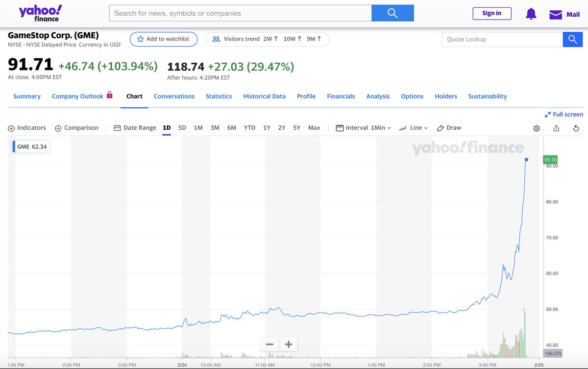Open the Date Range picker
The height and width of the screenshot is (369, 588).
tap(135, 128)
